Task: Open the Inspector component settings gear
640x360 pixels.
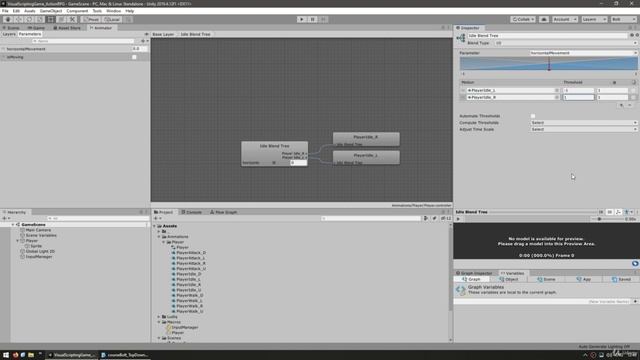Action: click(637, 36)
